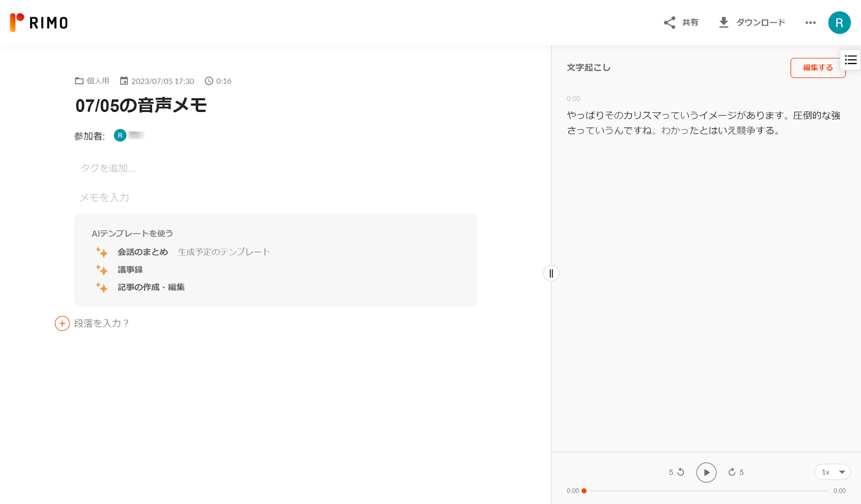
Task: Select the 議事録 AI template
Action: coord(130,269)
